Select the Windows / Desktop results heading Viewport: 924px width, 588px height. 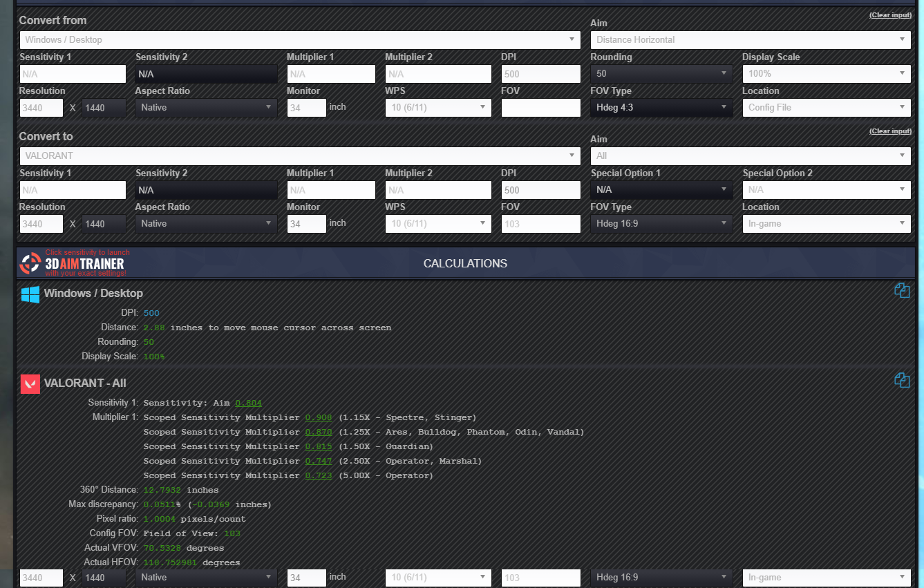(93, 293)
